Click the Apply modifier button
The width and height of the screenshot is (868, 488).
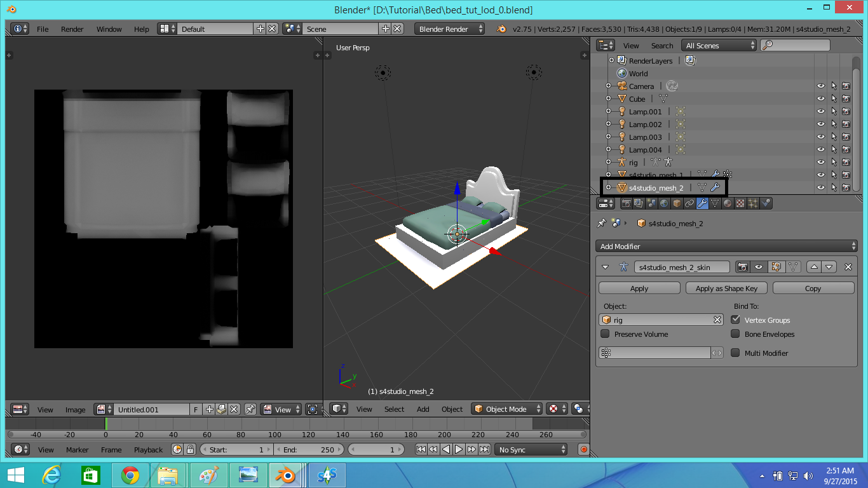click(x=639, y=288)
